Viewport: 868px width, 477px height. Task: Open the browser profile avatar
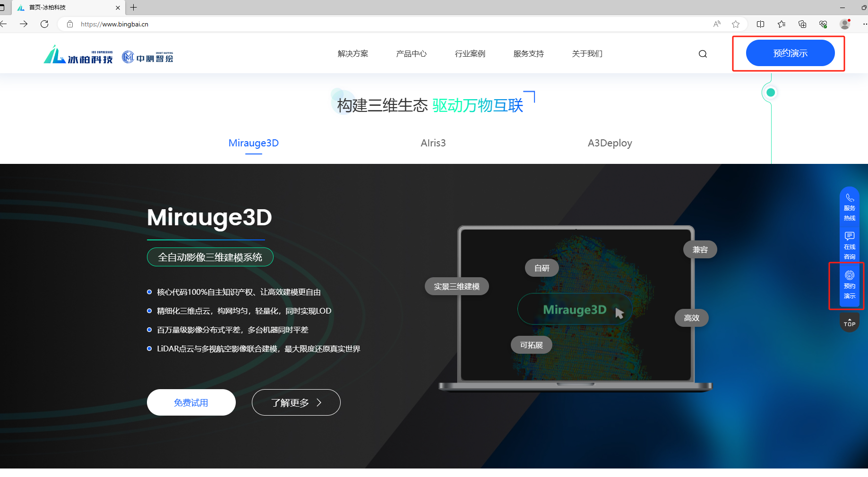tap(844, 24)
